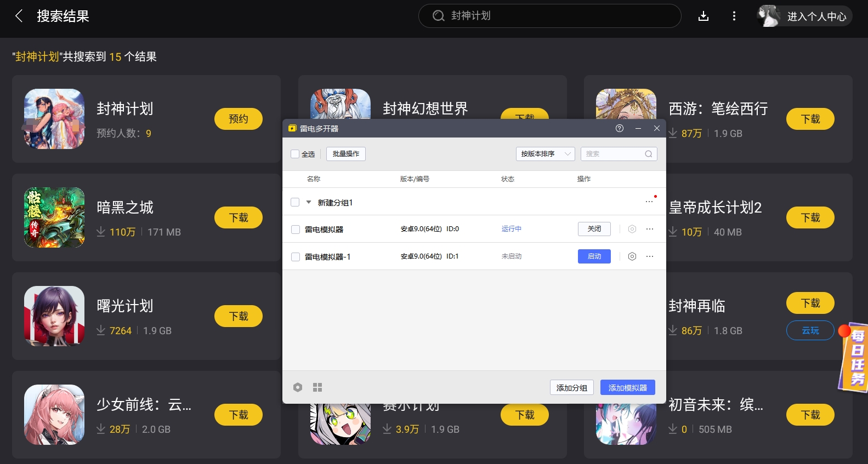Image resolution: width=868 pixels, height=464 pixels.
Task: Click the 状态 column header
Action: [x=508, y=179]
